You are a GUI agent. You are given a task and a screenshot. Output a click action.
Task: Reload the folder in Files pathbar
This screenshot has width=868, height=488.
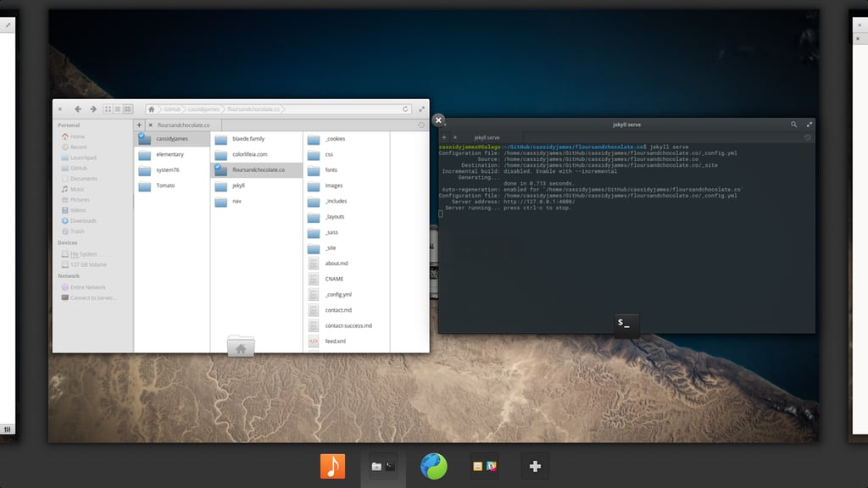coord(405,109)
